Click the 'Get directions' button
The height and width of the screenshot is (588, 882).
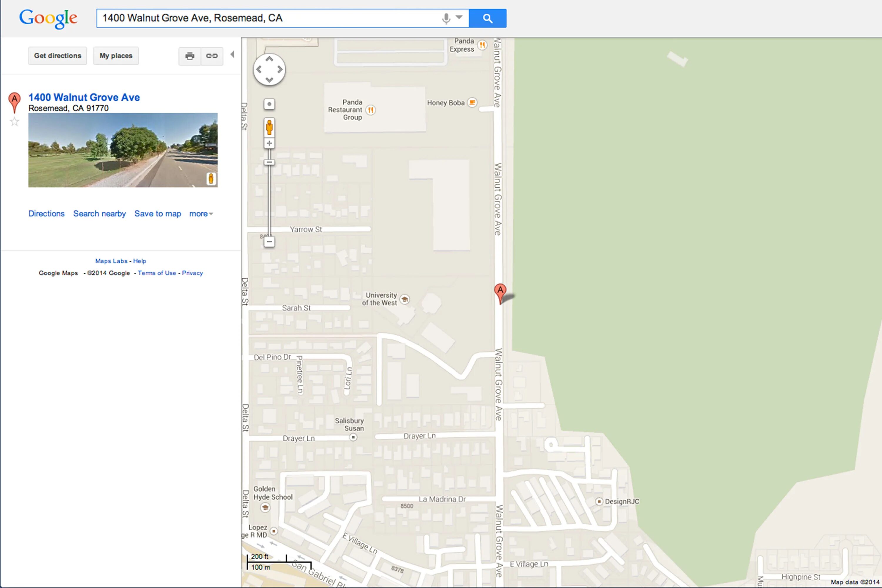tap(57, 55)
